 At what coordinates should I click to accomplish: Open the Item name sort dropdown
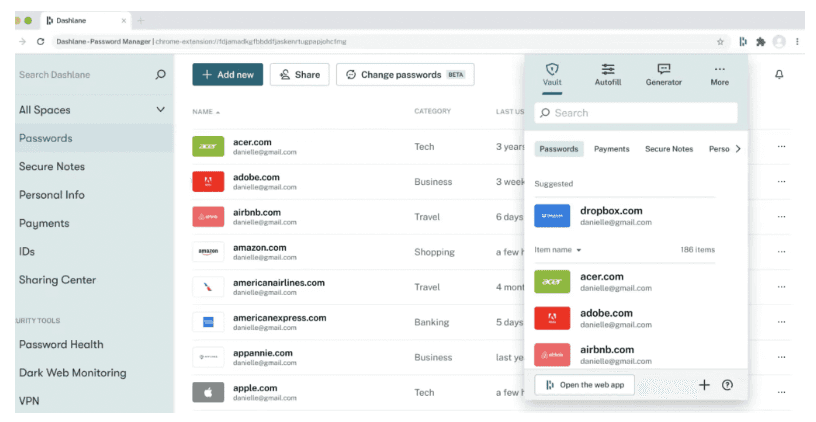coord(557,250)
